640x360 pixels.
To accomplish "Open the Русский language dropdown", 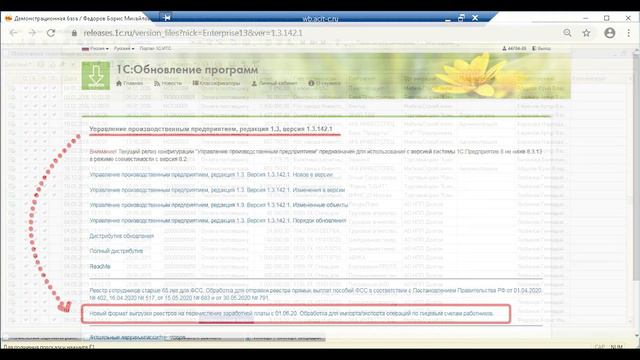I will (x=124, y=49).
